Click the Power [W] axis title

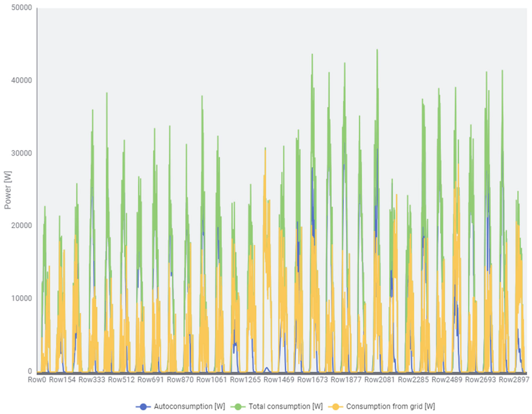tap(8, 190)
